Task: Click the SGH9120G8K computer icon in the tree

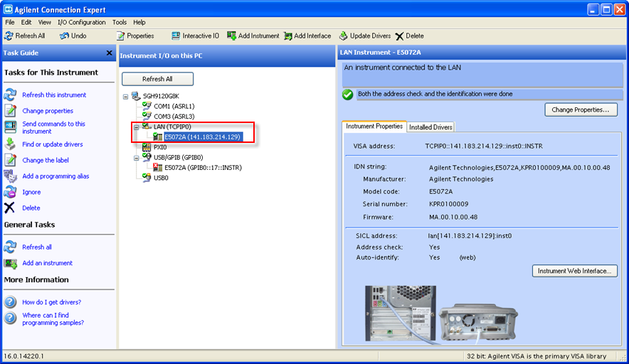Action: coord(136,96)
